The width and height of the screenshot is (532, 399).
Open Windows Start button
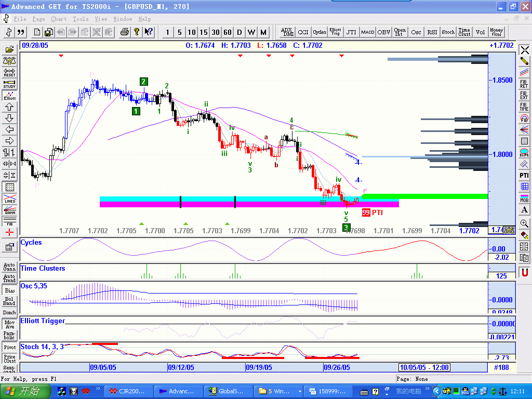pyautogui.click(x=25, y=392)
